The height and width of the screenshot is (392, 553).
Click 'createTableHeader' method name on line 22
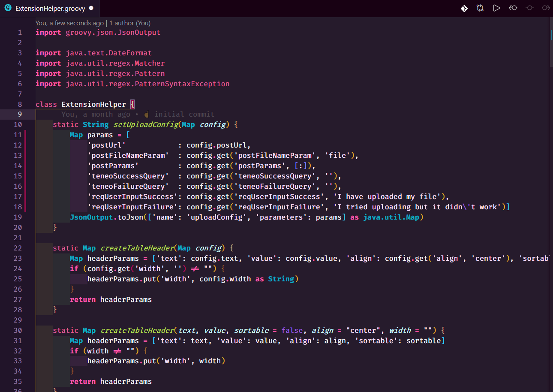pos(137,248)
